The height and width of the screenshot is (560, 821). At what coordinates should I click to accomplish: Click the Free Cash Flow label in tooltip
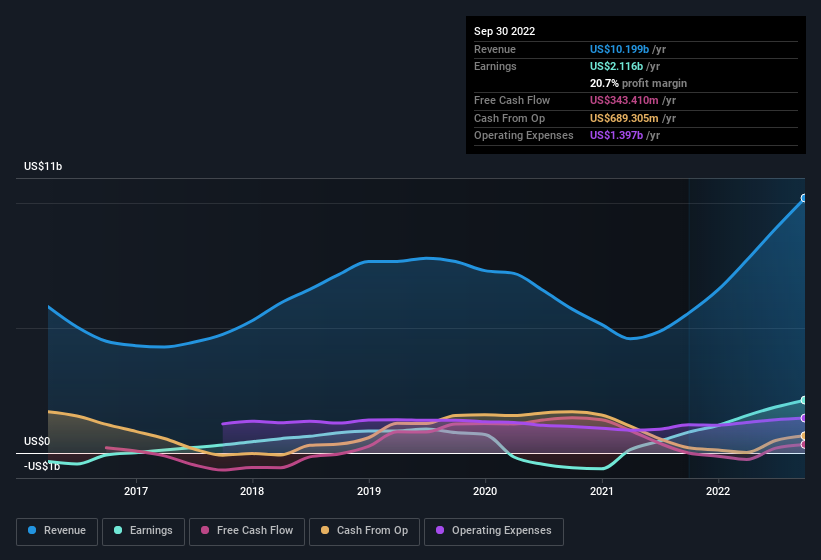(x=512, y=100)
